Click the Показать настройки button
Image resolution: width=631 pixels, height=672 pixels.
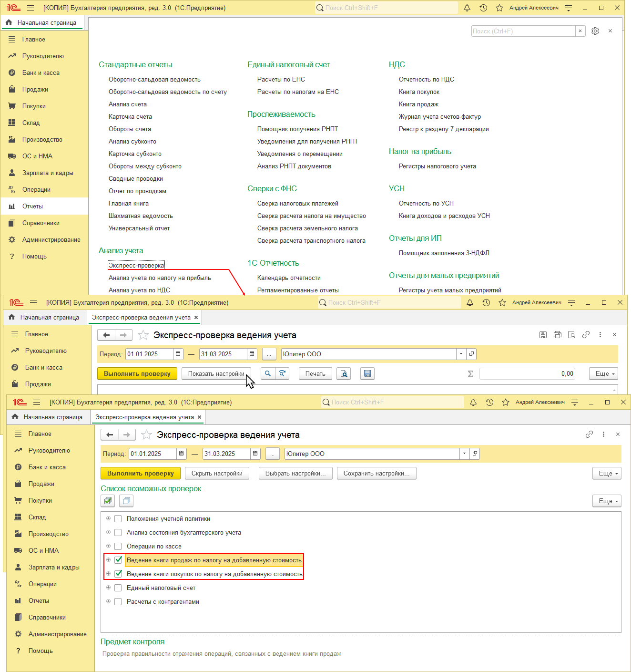point(216,374)
